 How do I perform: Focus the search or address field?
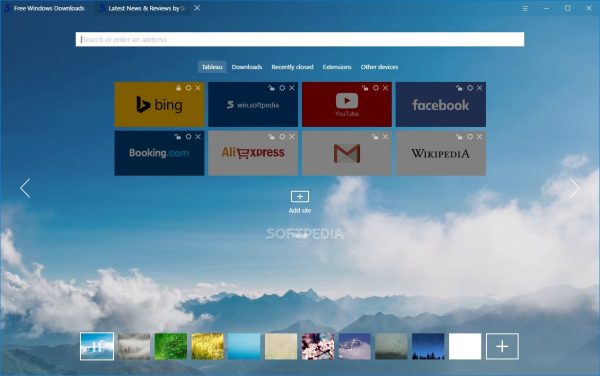tap(300, 39)
